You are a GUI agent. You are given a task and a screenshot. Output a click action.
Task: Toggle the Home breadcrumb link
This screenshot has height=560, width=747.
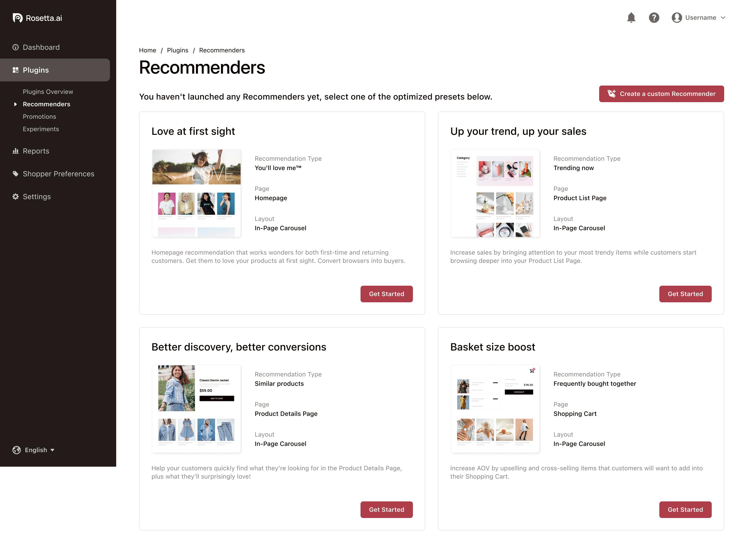point(147,50)
